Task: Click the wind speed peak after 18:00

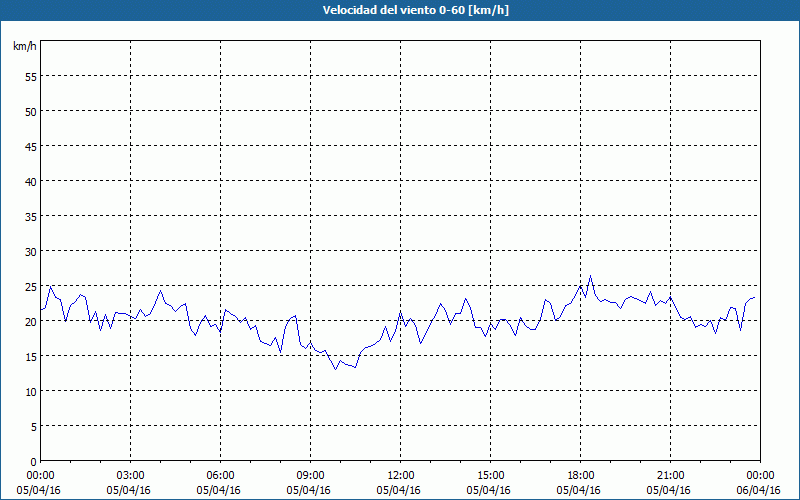Action: [x=590, y=276]
